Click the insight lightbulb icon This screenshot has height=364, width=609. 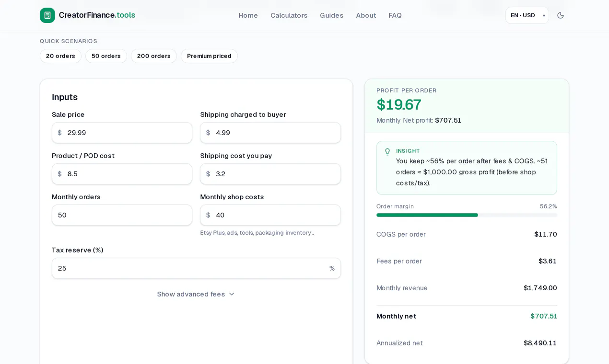387,152
